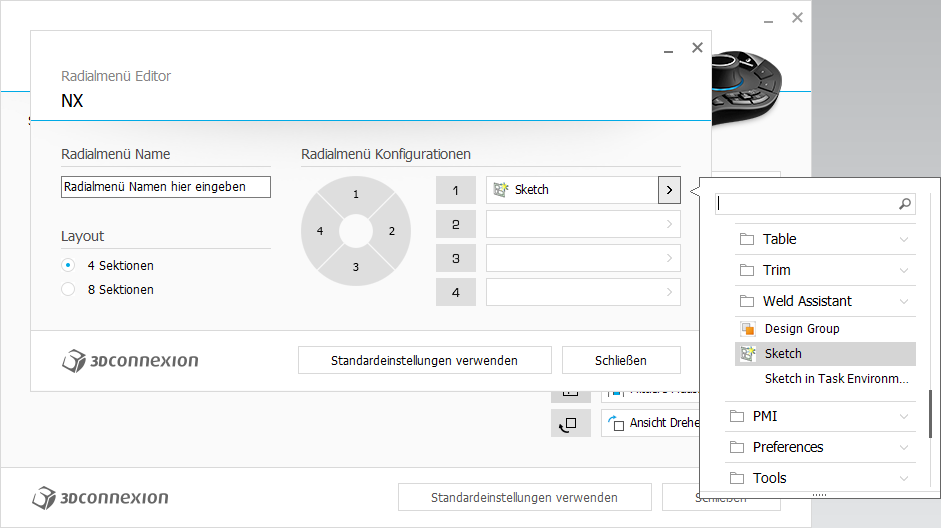Minimize the Radialmenü Editor window
The width and height of the screenshot is (941, 528).
pos(668,51)
